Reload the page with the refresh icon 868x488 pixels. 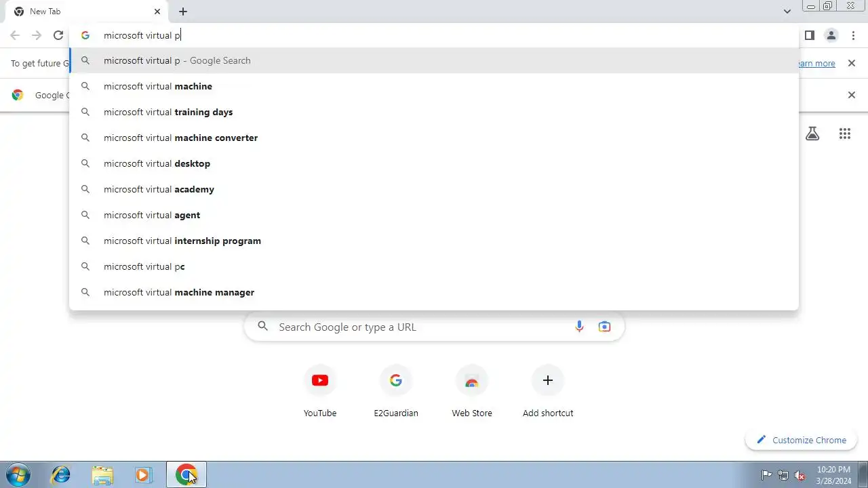point(58,35)
